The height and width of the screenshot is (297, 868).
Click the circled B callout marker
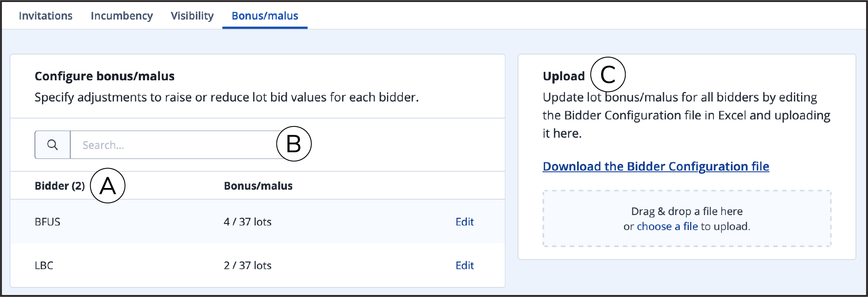(294, 144)
